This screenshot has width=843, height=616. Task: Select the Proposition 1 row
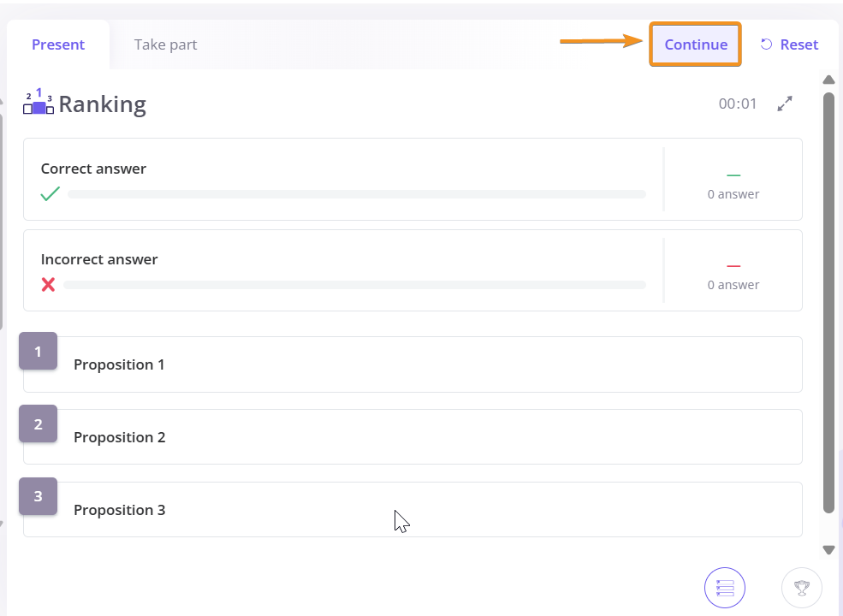pyautogui.click(x=413, y=364)
